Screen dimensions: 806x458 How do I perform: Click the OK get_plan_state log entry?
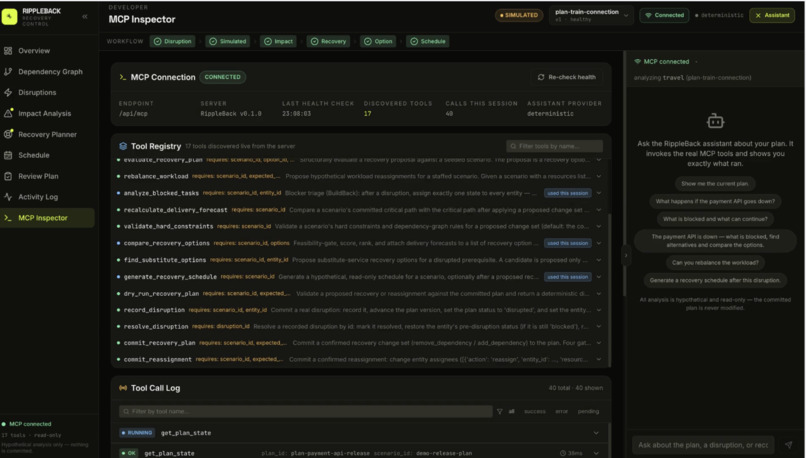[360, 453]
